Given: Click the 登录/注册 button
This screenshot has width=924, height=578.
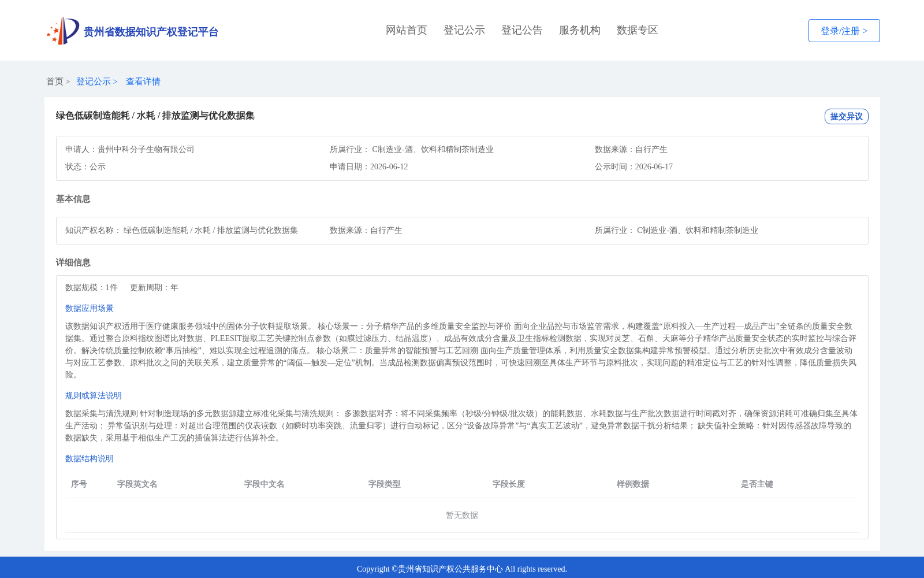Looking at the screenshot, I should pos(844,31).
